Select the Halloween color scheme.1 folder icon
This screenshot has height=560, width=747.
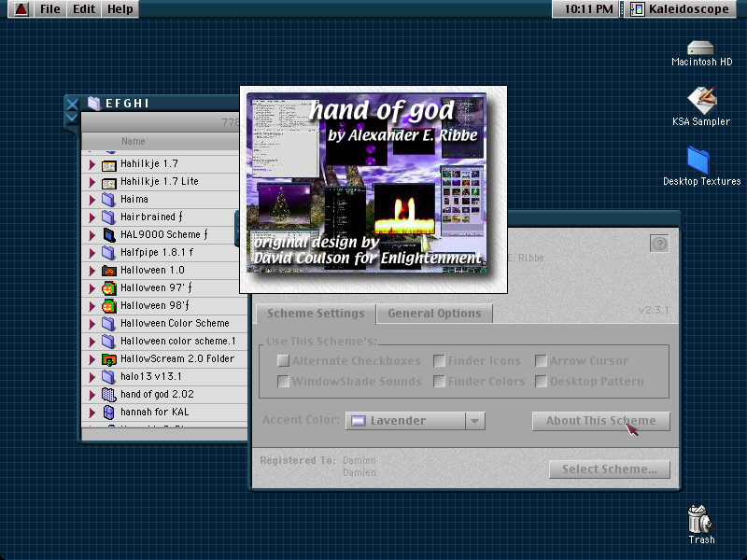109,341
